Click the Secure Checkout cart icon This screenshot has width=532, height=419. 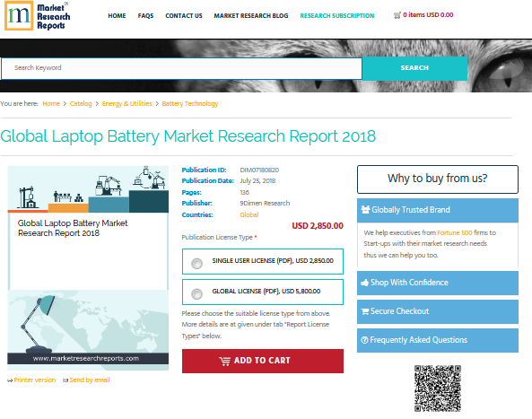click(x=365, y=311)
